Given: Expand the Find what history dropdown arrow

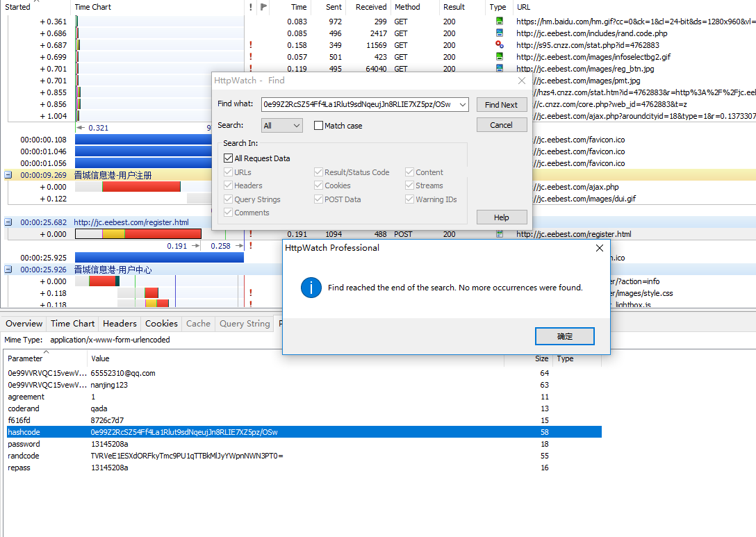Looking at the screenshot, I should pyautogui.click(x=463, y=105).
